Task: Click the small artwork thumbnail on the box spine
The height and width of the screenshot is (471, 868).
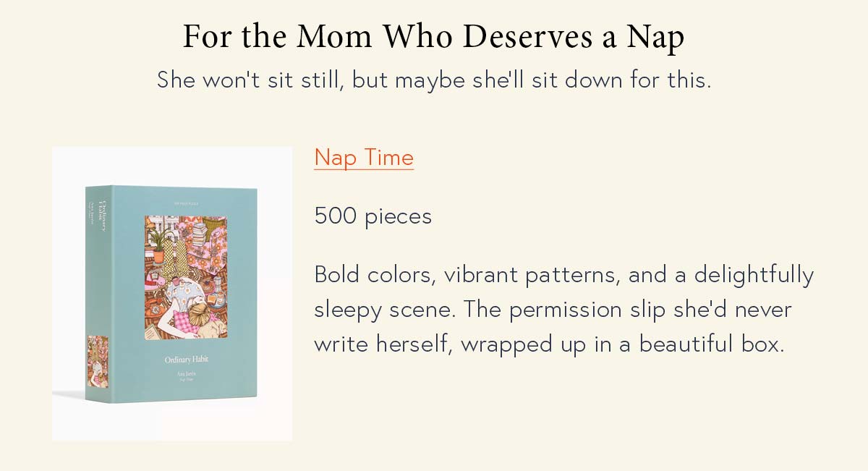Action: [x=98, y=362]
